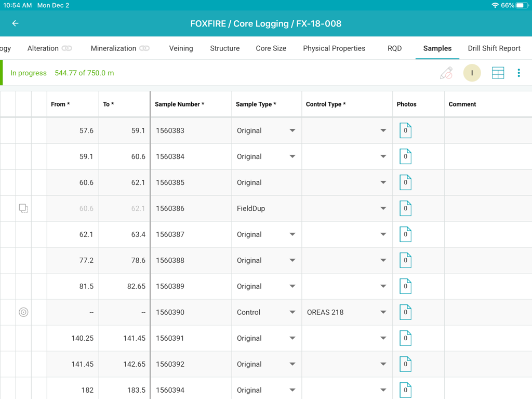This screenshot has width=532, height=399.
Task: Click the duplicate icon on the FieldDup row
Action: 23,208
